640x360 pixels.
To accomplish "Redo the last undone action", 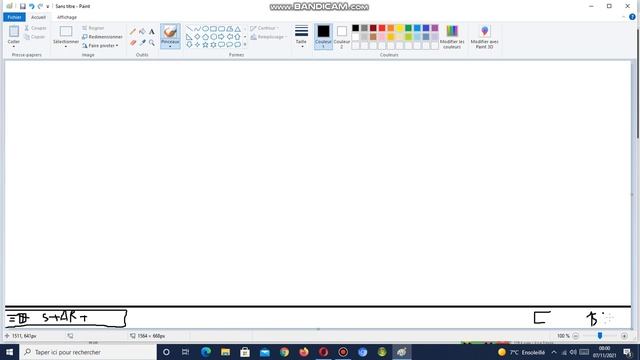I will (x=40, y=6).
